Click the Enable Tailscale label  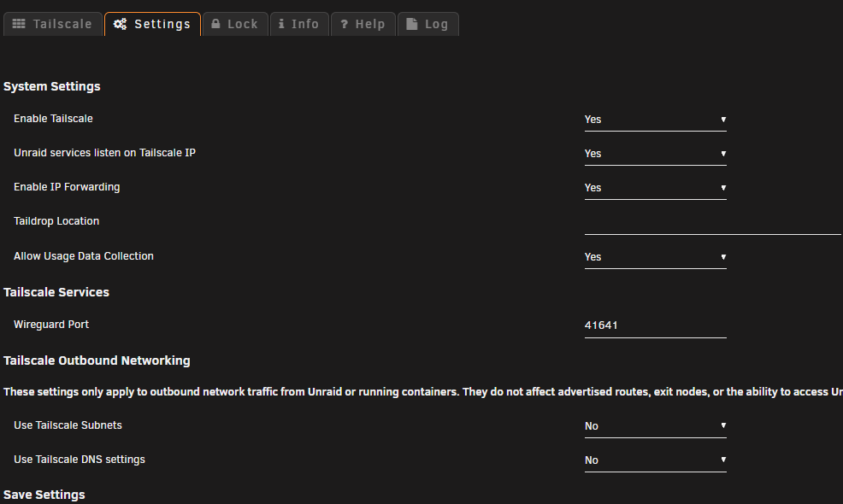point(53,119)
